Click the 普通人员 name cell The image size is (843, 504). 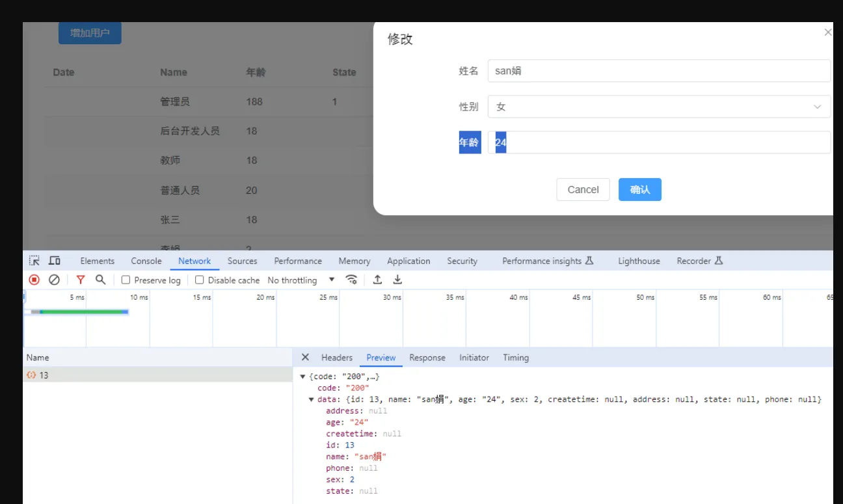click(180, 190)
